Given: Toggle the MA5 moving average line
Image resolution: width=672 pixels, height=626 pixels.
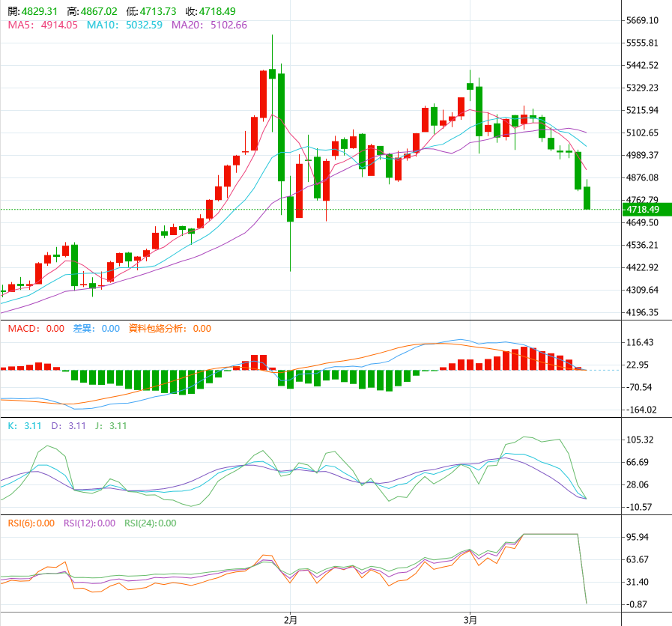Looking at the screenshot, I should 26,25.
